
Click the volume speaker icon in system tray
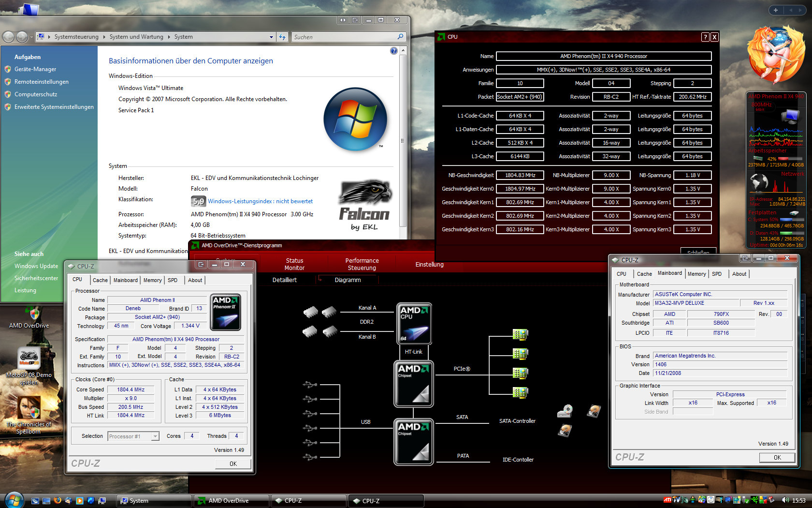(x=784, y=500)
